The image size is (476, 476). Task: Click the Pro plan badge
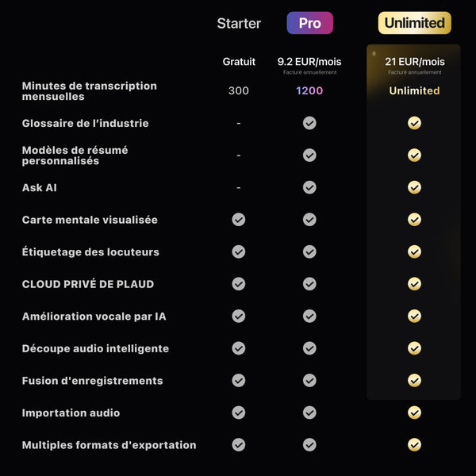(x=309, y=23)
